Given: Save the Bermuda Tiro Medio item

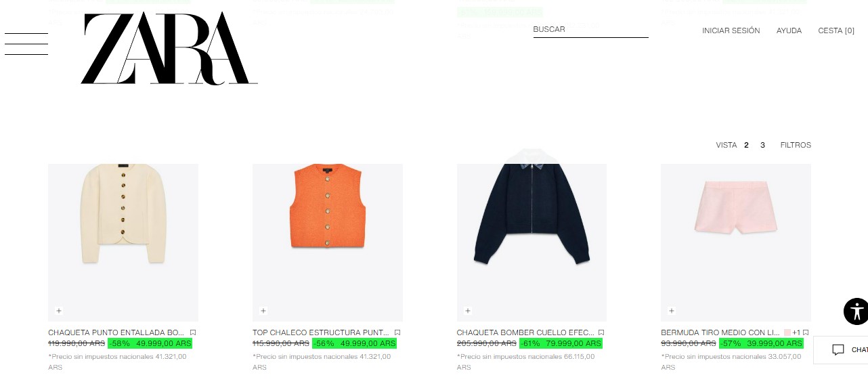Looking at the screenshot, I should 806,332.
